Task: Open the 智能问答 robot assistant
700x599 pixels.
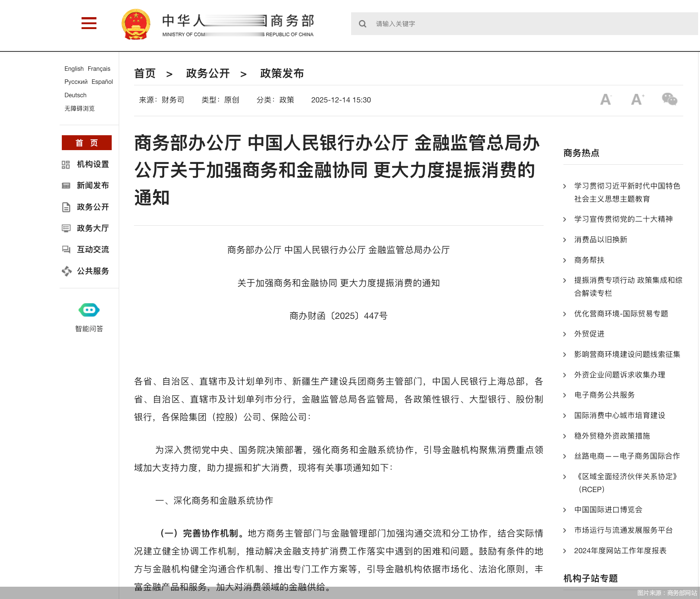Action: click(x=89, y=310)
